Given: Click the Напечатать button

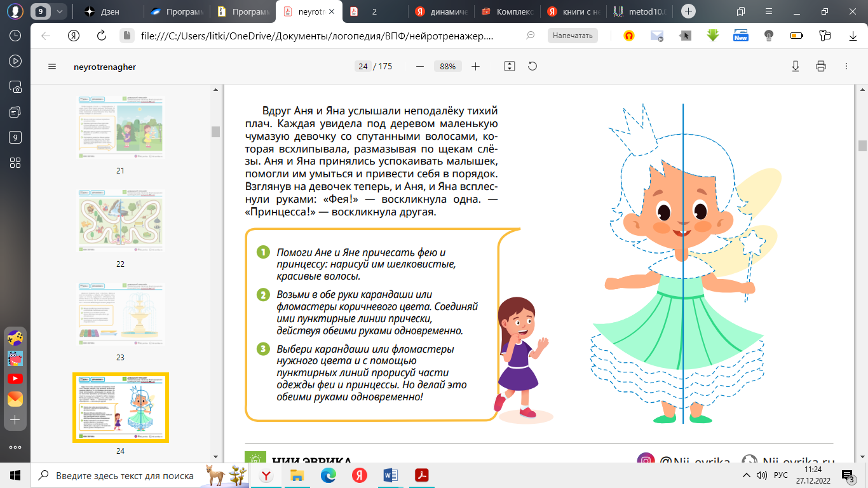Looking at the screenshot, I should click(x=573, y=36).
